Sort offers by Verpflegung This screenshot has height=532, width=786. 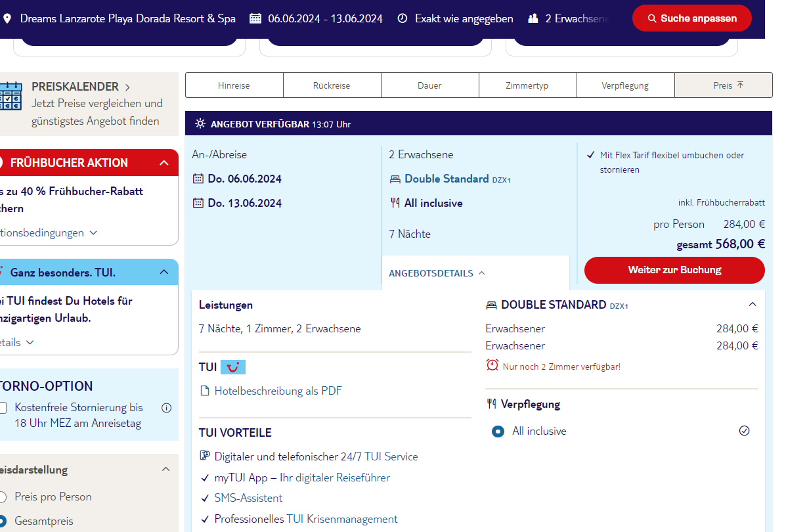tap(625, 85)
